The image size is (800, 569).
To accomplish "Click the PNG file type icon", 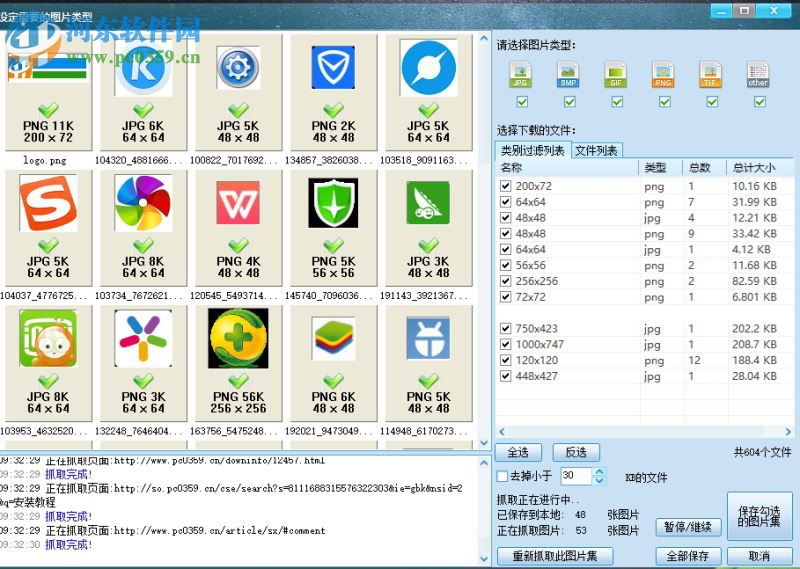I will point(663,75).
